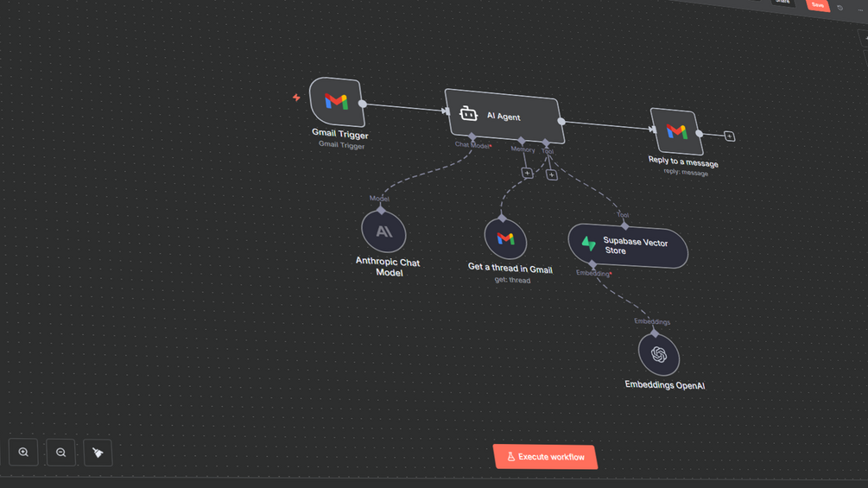The width and height of the screenshot is (868, 488).
Task: Click the Supabase Tool top diamond connector
Action: pyautogui.click(x=625, y=225)
